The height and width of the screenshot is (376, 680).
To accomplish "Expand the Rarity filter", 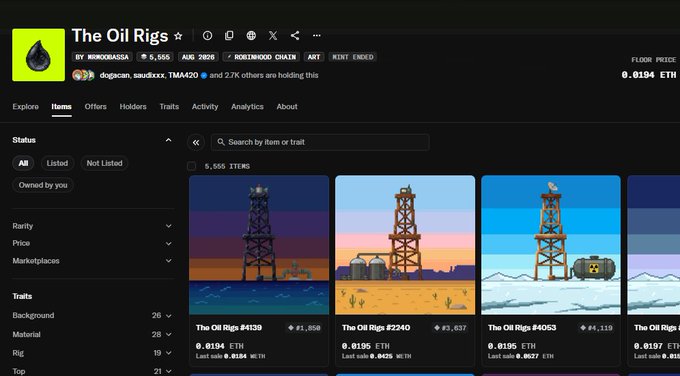I will [x=92, y=226].
